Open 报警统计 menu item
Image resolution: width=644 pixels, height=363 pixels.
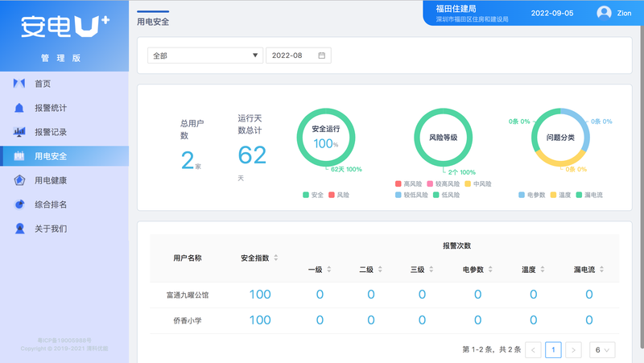(64, 108)
